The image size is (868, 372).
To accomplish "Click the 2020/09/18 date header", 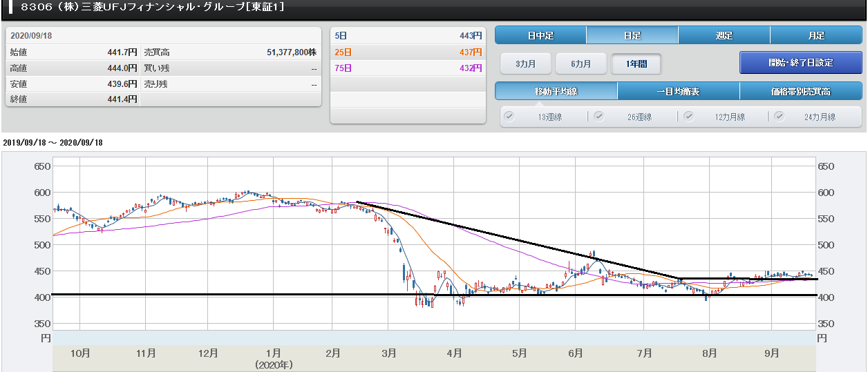I will pos(31,35).
